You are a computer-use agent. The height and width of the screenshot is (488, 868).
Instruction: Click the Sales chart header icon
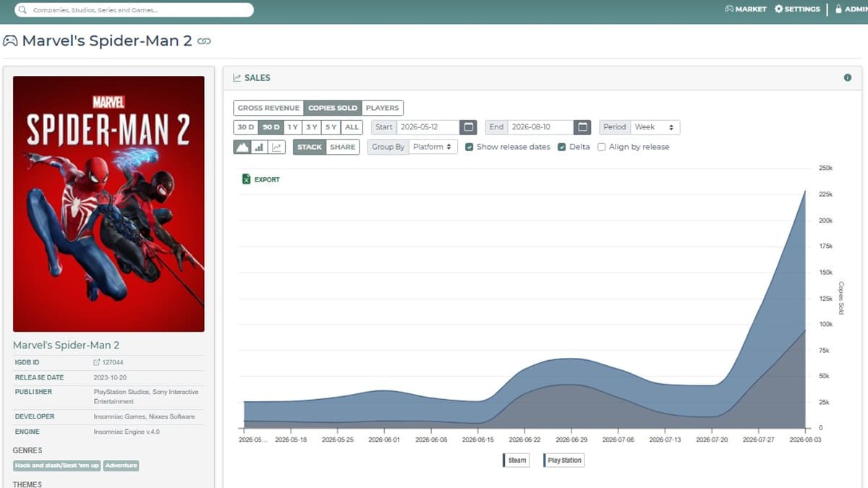pos(237,77)
